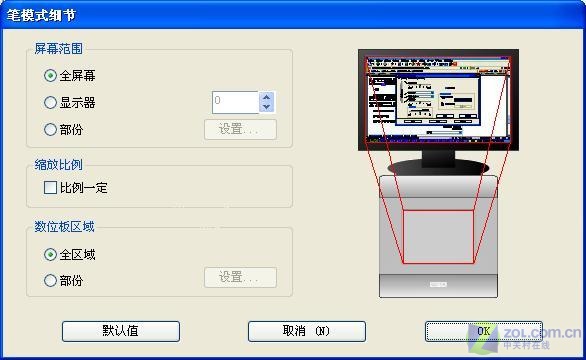Click the 取消 (N) button
Image resolution: width=586 pixels, height=360 pixels.
307,331
